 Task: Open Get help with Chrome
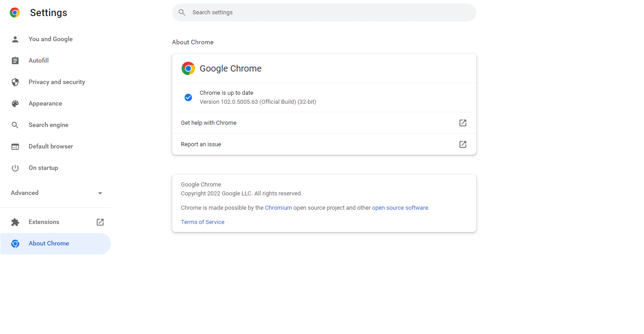(x=208, y=123)
